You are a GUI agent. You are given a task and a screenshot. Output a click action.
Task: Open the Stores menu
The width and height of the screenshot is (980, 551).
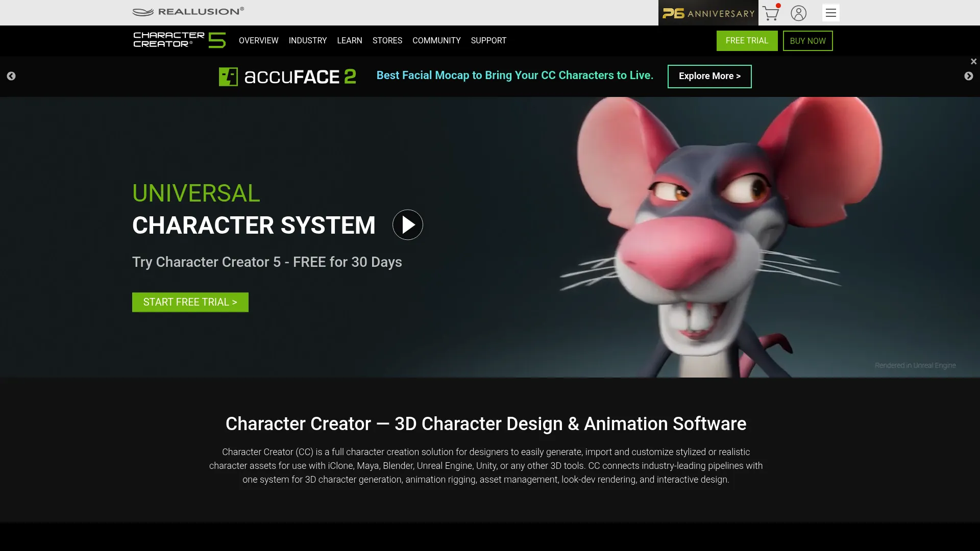(x=387, y=40)
